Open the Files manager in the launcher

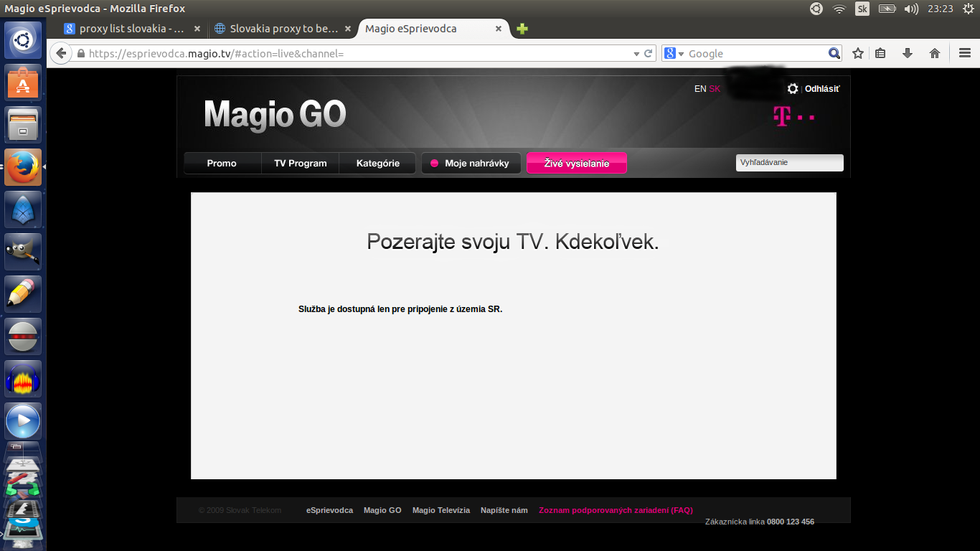(x=24, y=124)
